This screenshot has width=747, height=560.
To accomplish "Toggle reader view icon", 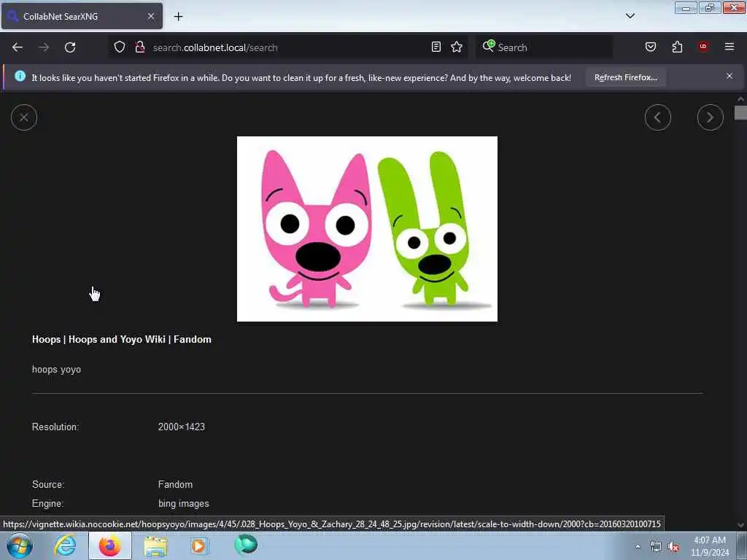I will 436,47.
